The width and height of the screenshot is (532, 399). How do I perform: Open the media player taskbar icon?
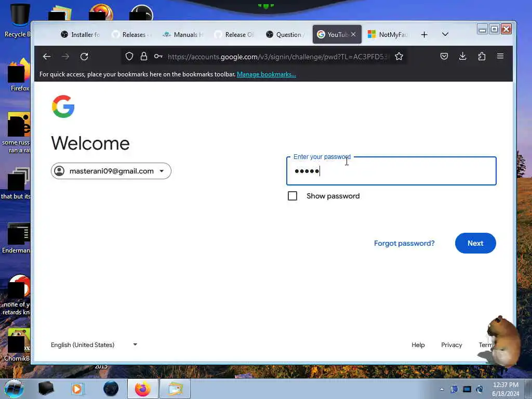(x=77, y=389)
